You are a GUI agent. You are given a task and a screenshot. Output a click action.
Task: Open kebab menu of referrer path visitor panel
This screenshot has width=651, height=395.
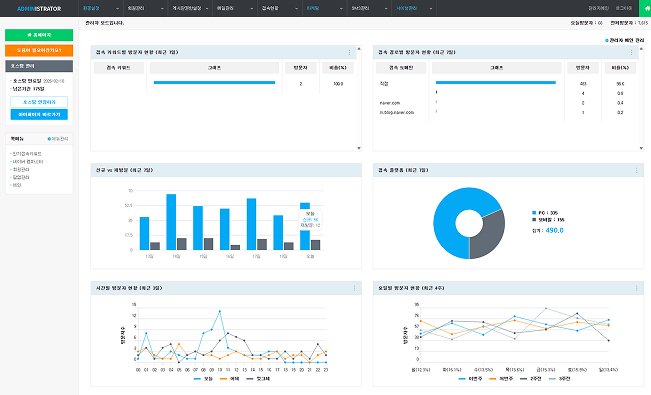(631, 52)
